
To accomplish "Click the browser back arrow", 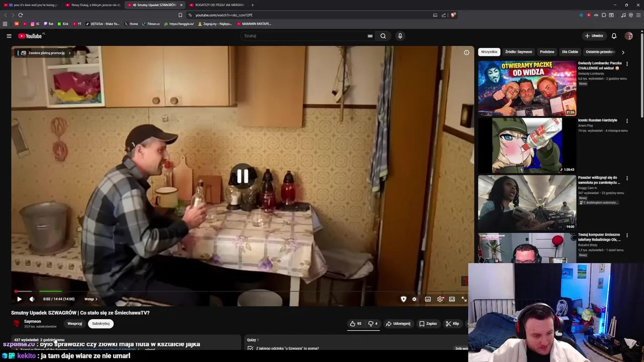I will [x=6, y=15].
